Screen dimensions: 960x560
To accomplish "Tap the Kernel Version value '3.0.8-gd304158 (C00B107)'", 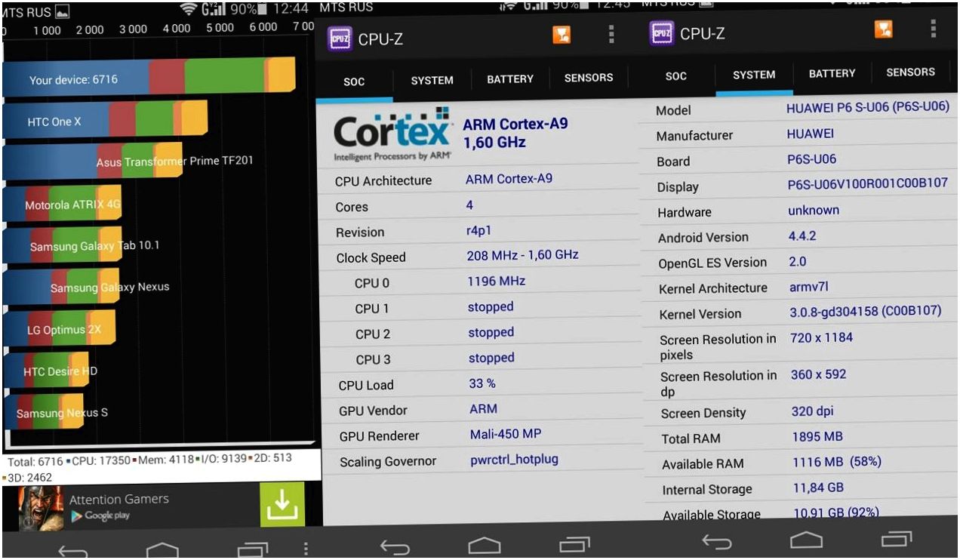I will click(x=866, y=312).
